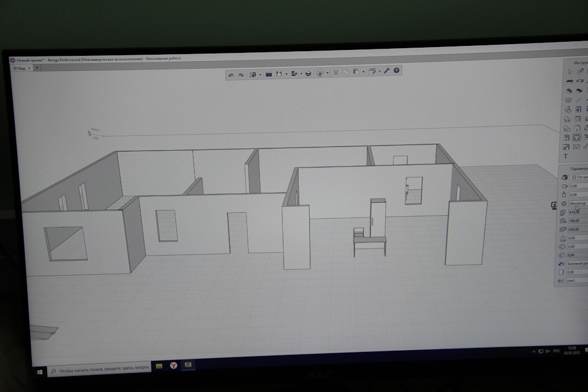Select the Text tool (T) in tools panel
588x392 pixels.
tap(566, 156)
